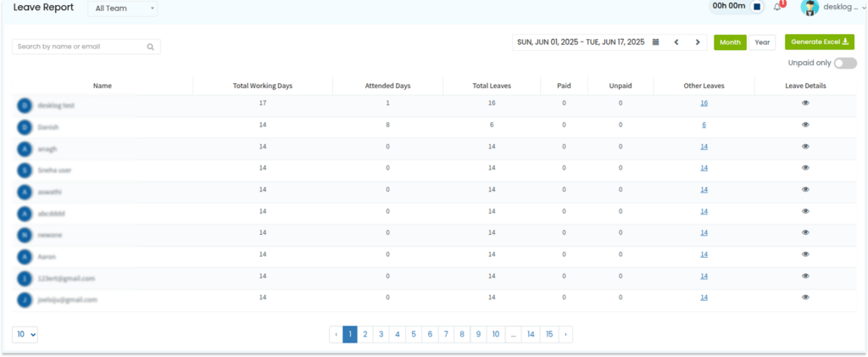This screenshot has width=868, height=357.
Task: Jump to page 15 in pagination
Action: click(549, 334)
